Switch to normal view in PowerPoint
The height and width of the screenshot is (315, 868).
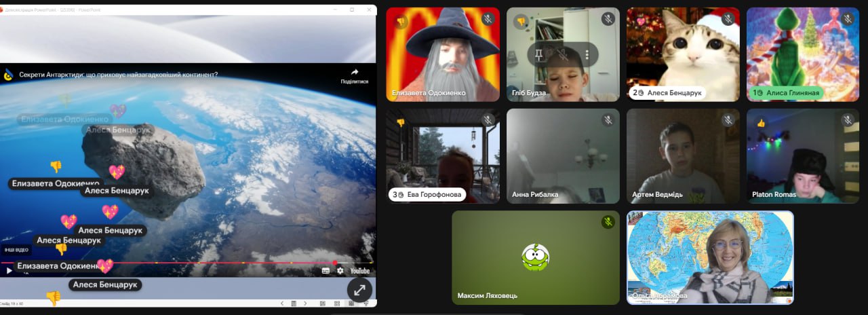tap(322, 303)
